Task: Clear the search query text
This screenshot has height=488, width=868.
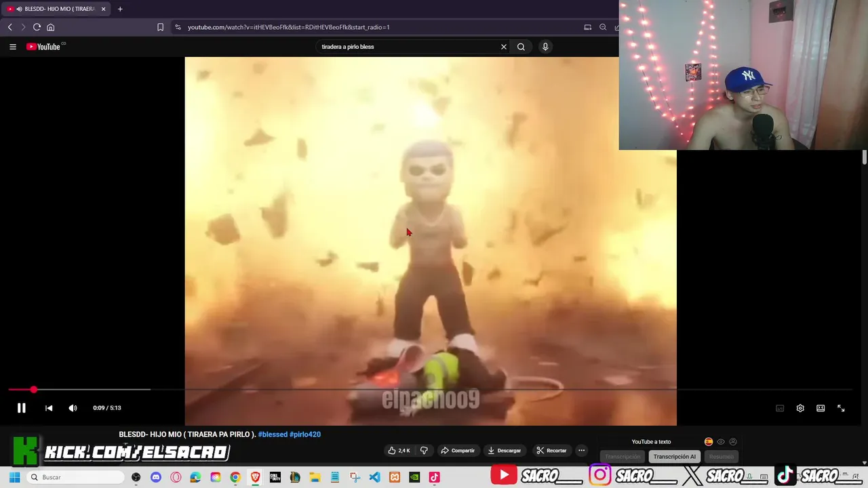Action: pyautogui.click(x=503, y=47)
